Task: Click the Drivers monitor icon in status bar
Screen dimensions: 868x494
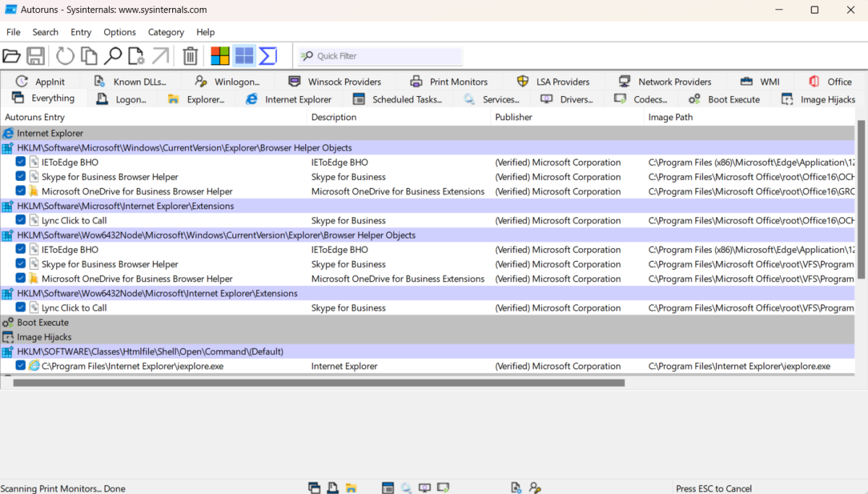Action: [x=425, y=488]
